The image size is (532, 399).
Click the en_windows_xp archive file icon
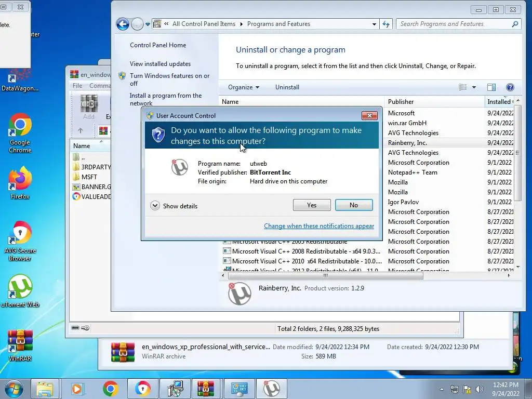pos(123,352)
